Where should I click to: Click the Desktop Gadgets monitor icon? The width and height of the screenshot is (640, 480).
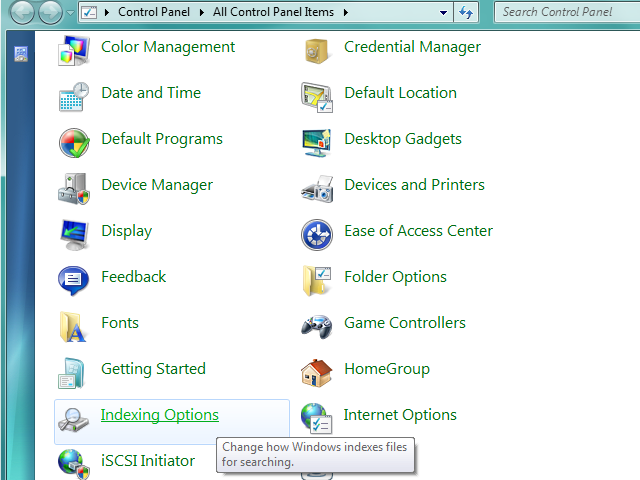pos(317,143)
